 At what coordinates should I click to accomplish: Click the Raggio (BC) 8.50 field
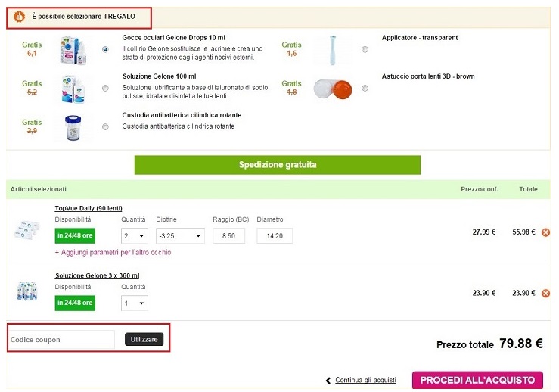click(x=228, y=236)
